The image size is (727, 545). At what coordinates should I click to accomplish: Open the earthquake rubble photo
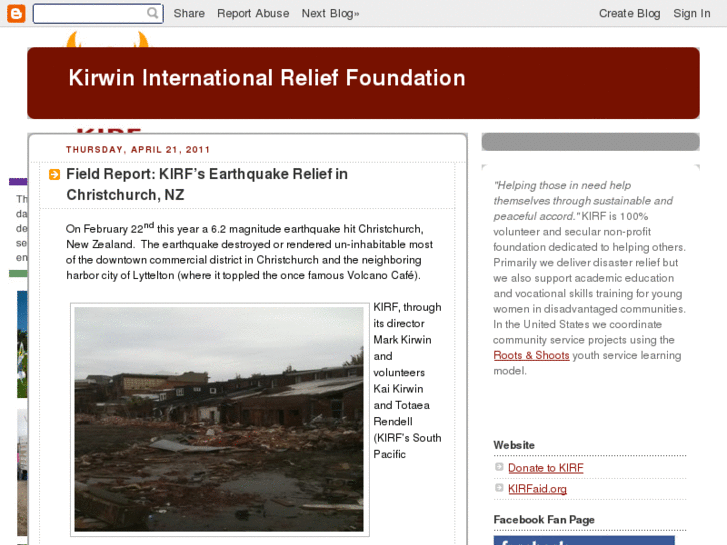point(219,419)
